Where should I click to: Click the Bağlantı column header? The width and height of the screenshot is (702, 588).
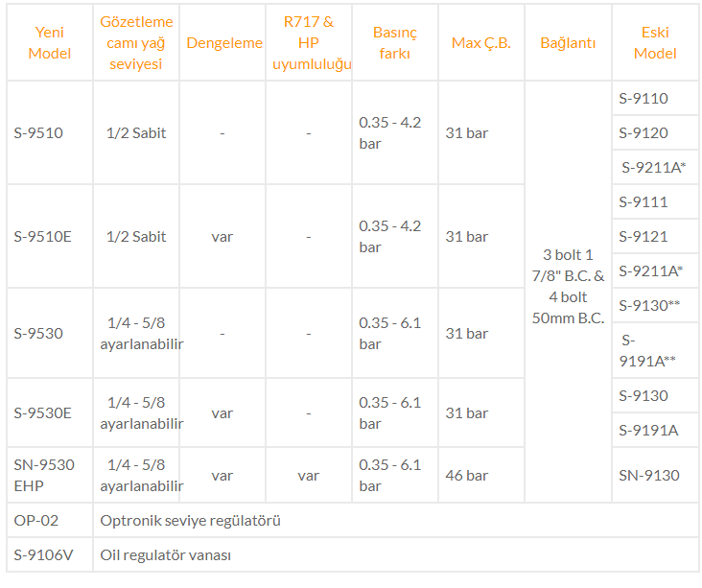click(568, 42)
